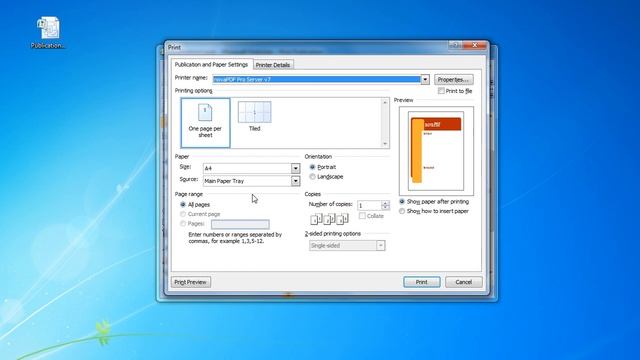
Task: Choose Current page radio button
Action: pyautogui.click(x=183, y=214)
